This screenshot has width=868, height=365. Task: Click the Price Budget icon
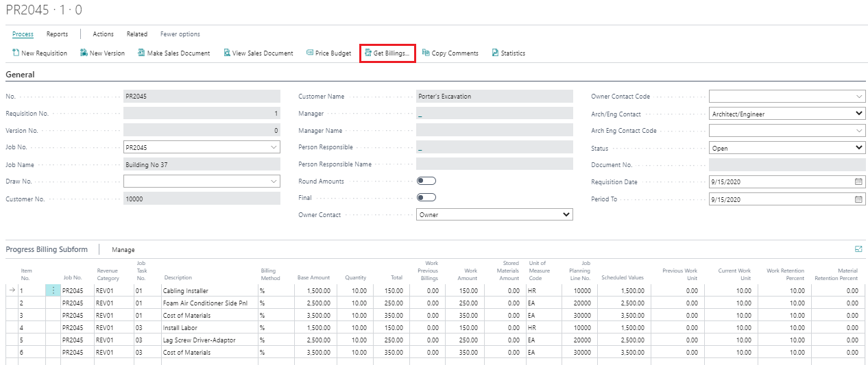point(310,53)
